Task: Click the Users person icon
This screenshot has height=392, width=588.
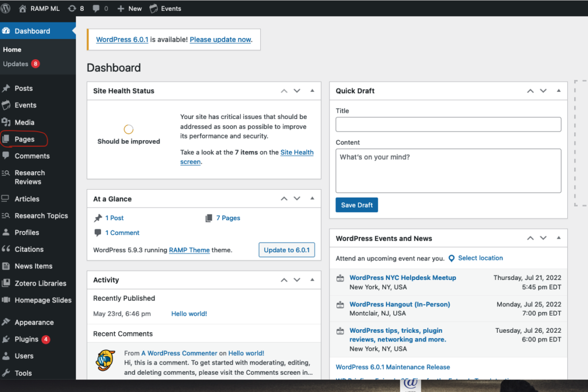Action: pos(6,356)
